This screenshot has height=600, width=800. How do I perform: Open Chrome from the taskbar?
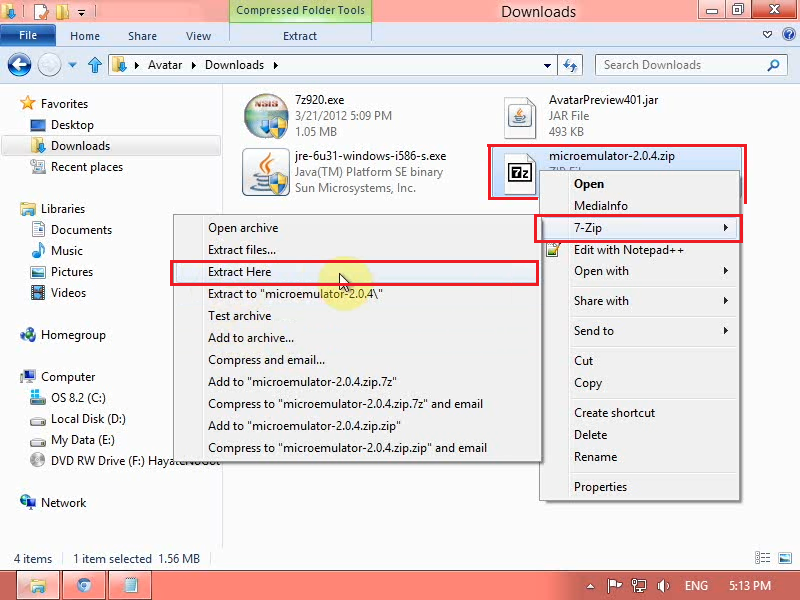click(x=84, y=585)
